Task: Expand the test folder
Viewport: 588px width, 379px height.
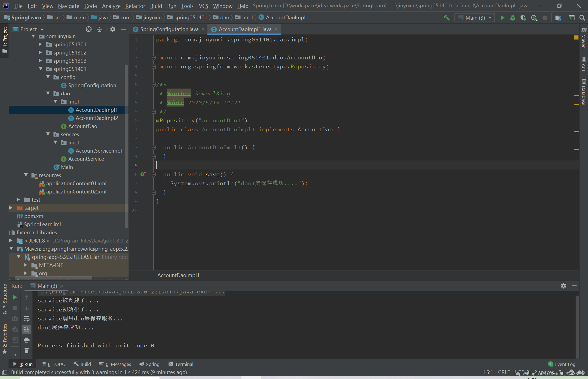Action: click(18, 199)
